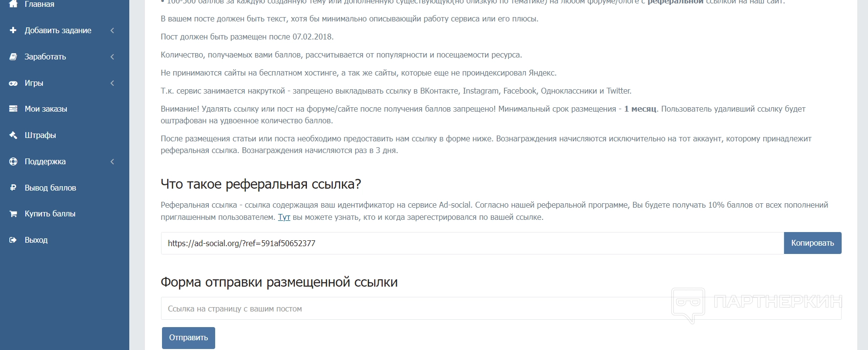Open the Главная menu item
The height and width of the screenshot is (350, 868).
(40, 4)
